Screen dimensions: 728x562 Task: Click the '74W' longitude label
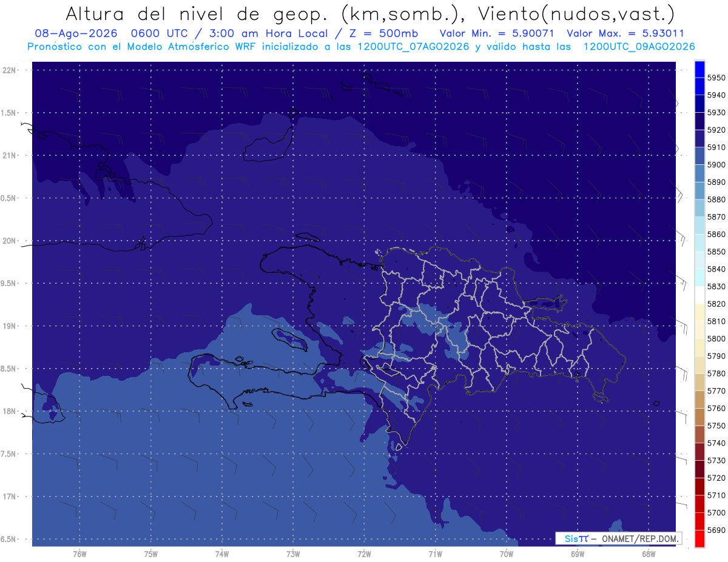click(222, 554)
